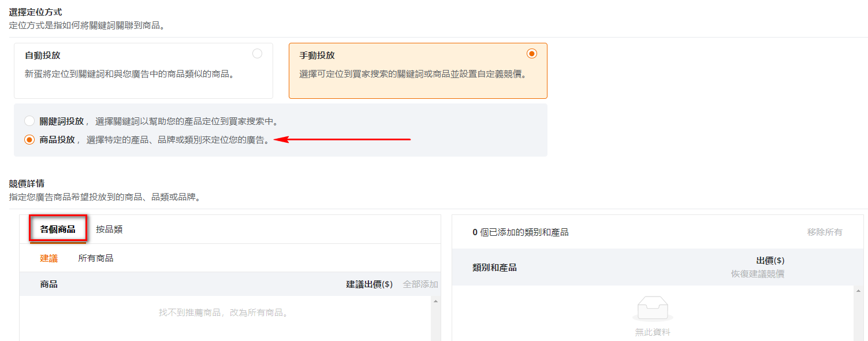868x341 pixels.
Task: Click the 類別和產品 column header
Action: [494, 268]
